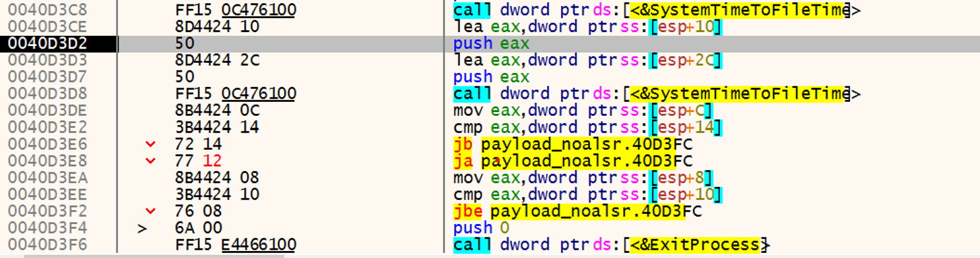
Task: Click byte 50 on row 0040D3D2
Action: [185, 43]
